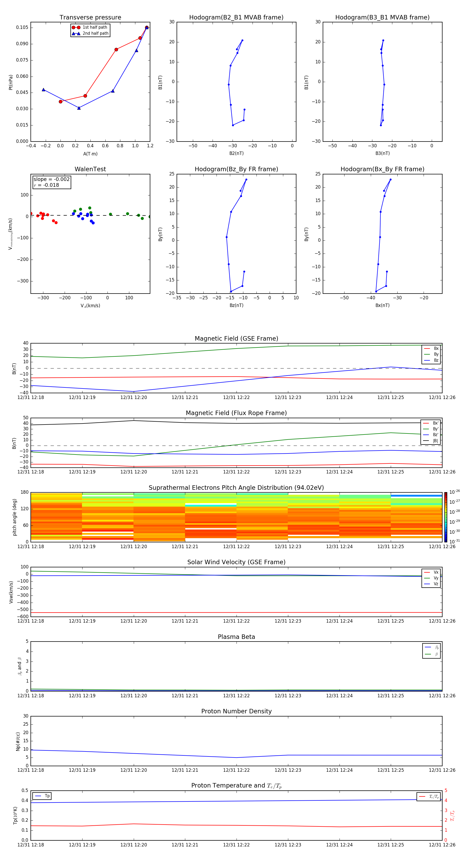Click the 'WalenTest' plot title
473x868 pixels.
(x=90, y=169)
